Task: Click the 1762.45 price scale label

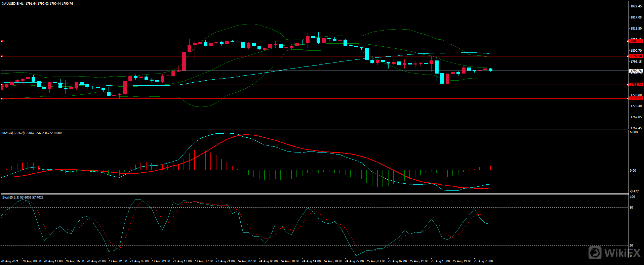Action: pyautogui.click(x=636, y=128)
